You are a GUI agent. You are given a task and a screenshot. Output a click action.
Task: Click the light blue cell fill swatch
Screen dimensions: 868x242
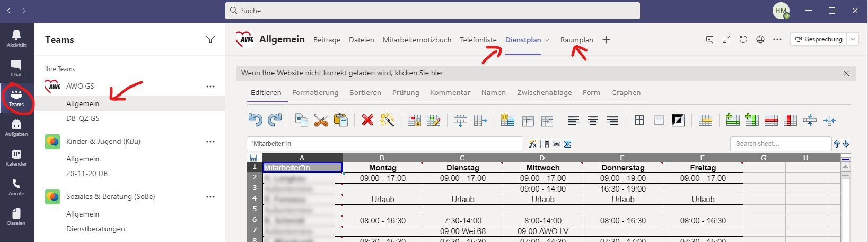tap(659, 120)
